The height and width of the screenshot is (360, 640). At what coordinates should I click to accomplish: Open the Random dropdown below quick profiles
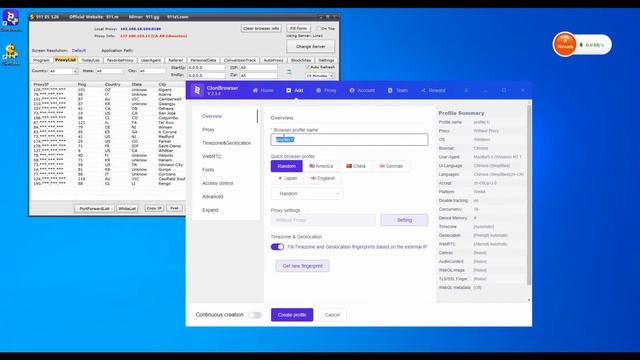click(307, 193)
